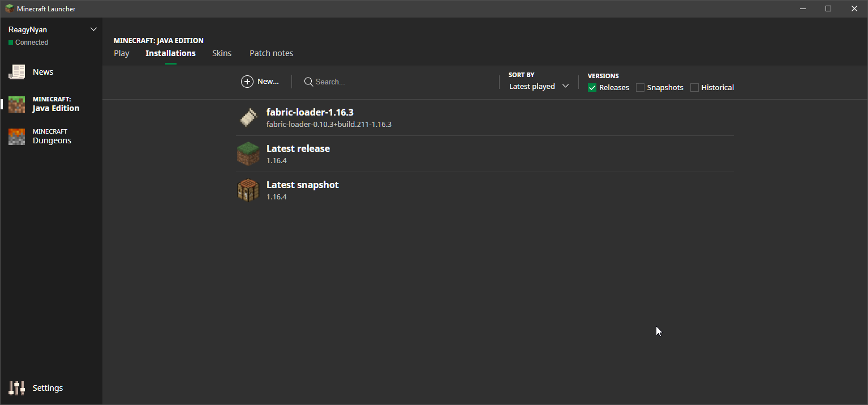868x405 pixels.
Task: Maximize the Minecraft Launcher window
Action: [828, 8]
